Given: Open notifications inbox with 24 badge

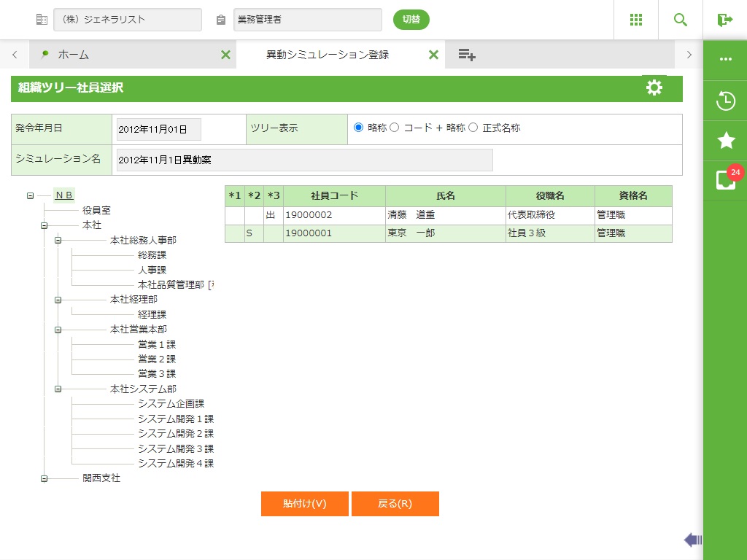Looking at the screenshot, I should click(x=726, y=180).
